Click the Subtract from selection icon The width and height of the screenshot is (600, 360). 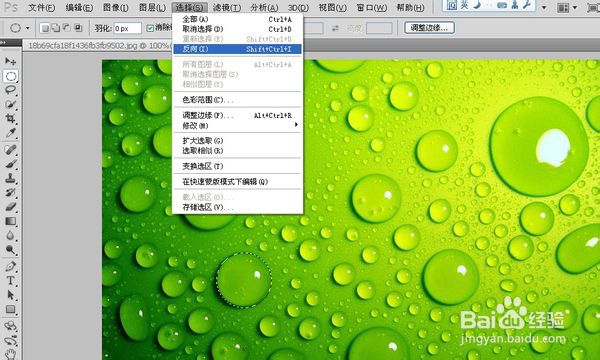pyautogui.click(x=67, y=28)
